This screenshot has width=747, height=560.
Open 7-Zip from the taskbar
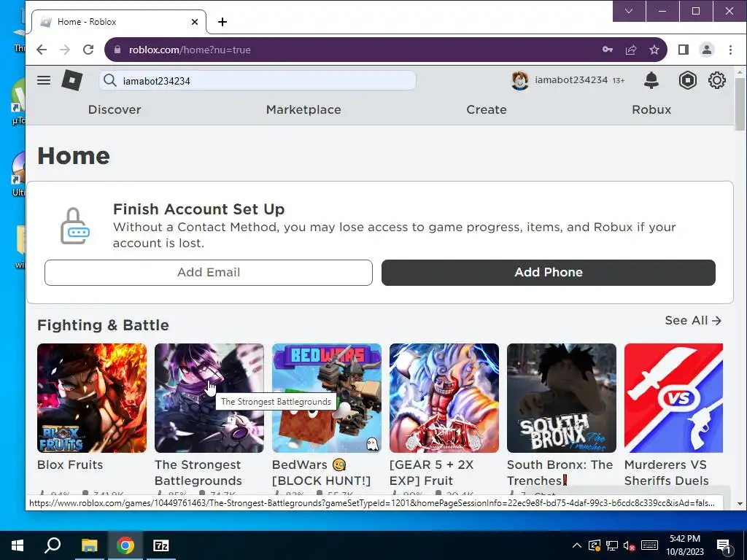click(161, 545)
